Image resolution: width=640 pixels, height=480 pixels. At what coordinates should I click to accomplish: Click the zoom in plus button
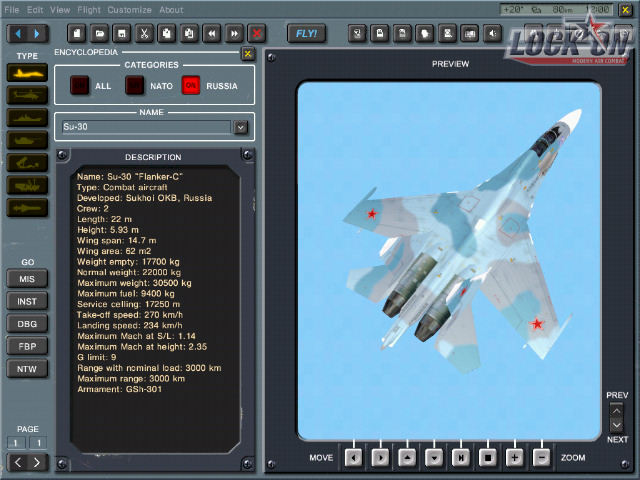click(x=514, y=457)
